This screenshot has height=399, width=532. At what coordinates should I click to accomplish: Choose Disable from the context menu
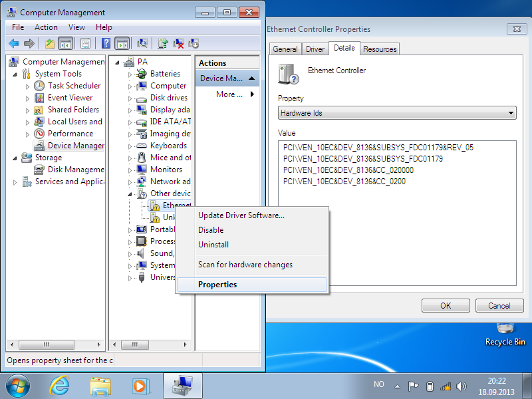(x=252, y=230)
